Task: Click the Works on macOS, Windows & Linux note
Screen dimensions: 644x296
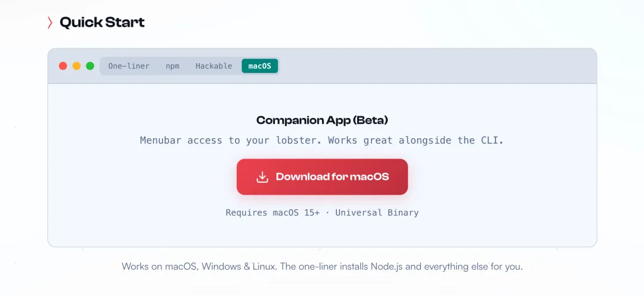Action: click(x=199, y=266)
